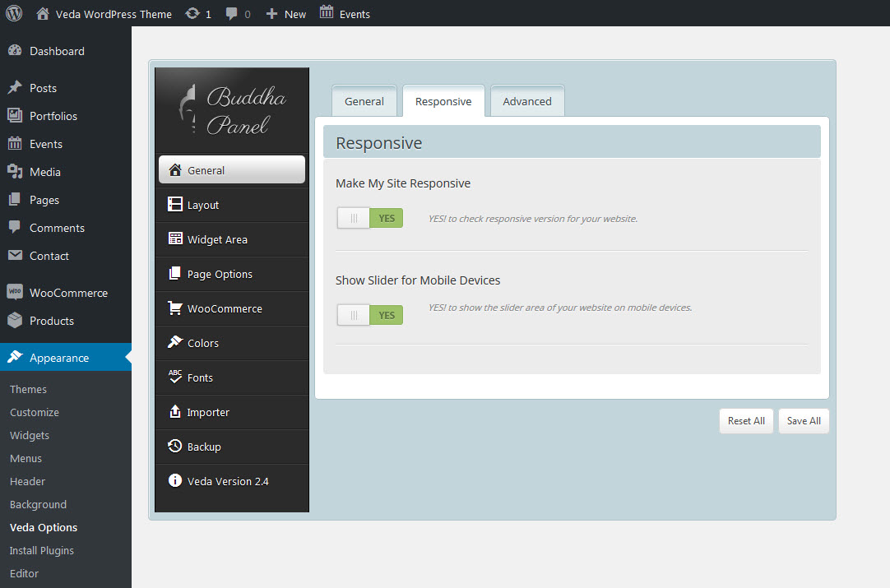This screenshot has width=890, height=588.
Task: Click the Posts pin icon
Action: click(x=15, y=87)
